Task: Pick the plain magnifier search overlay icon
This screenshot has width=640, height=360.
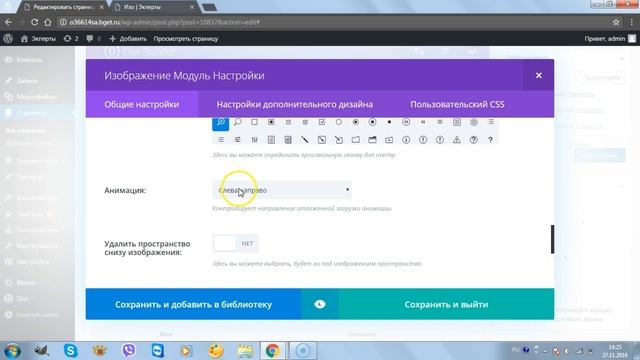Action: click(238, 122)
